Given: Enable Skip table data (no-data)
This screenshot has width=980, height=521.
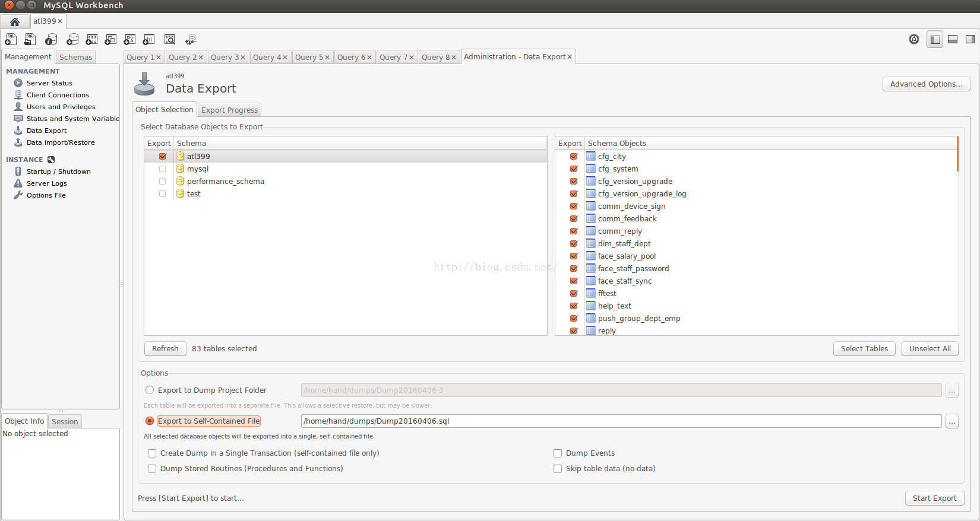Looking at the screenshot, I should coord(558,469).
